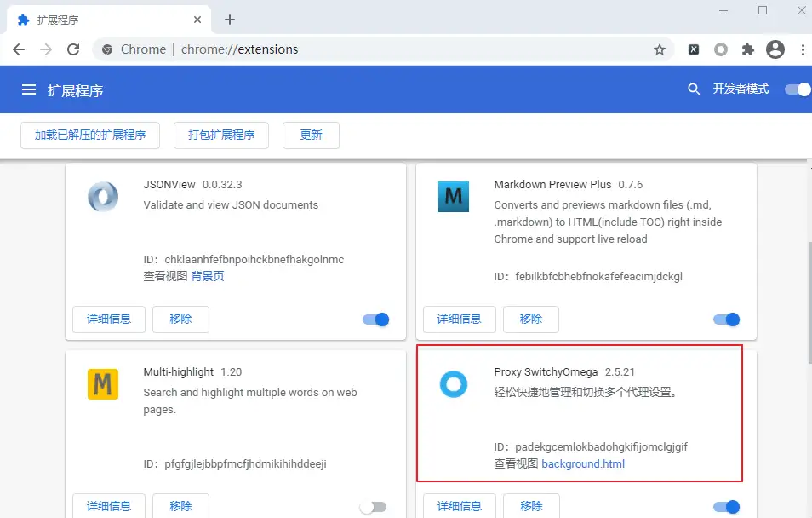Open background.html link for Proxy SwitchyOmega
The width and height of the screenshot is (812, 518).
[583, 464]
